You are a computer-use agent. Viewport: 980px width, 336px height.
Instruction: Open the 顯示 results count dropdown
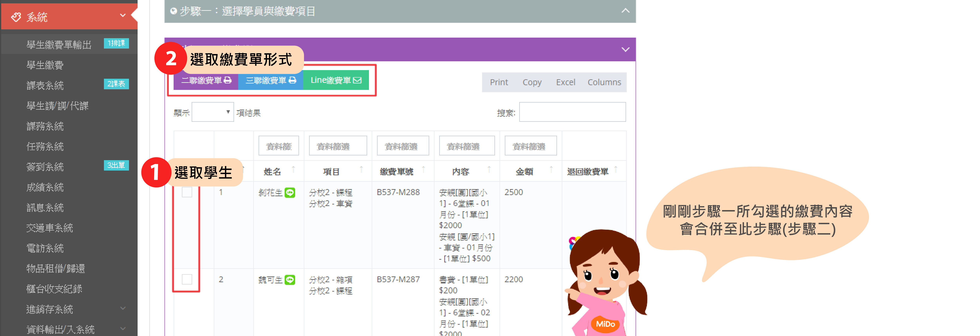(212, 112)
